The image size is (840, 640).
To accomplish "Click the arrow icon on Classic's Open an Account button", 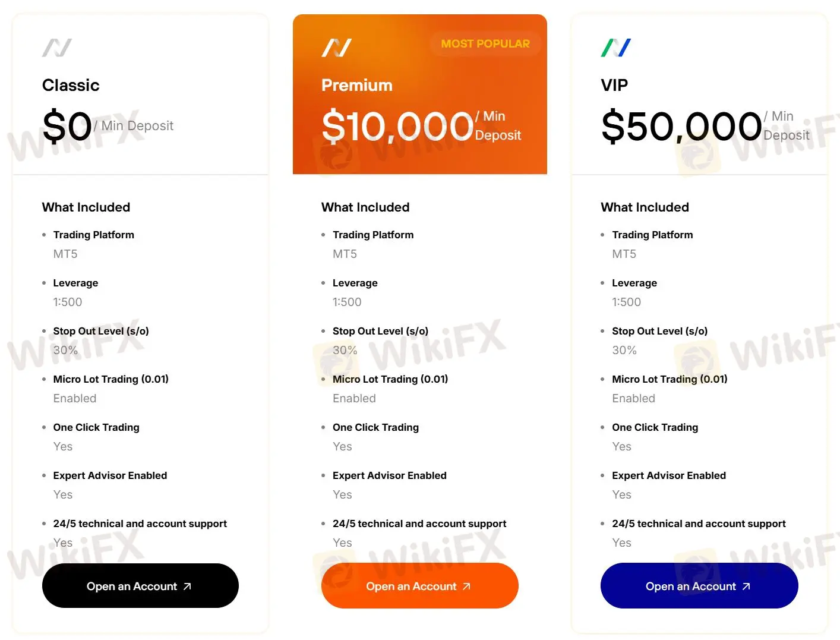I will 188,586.
